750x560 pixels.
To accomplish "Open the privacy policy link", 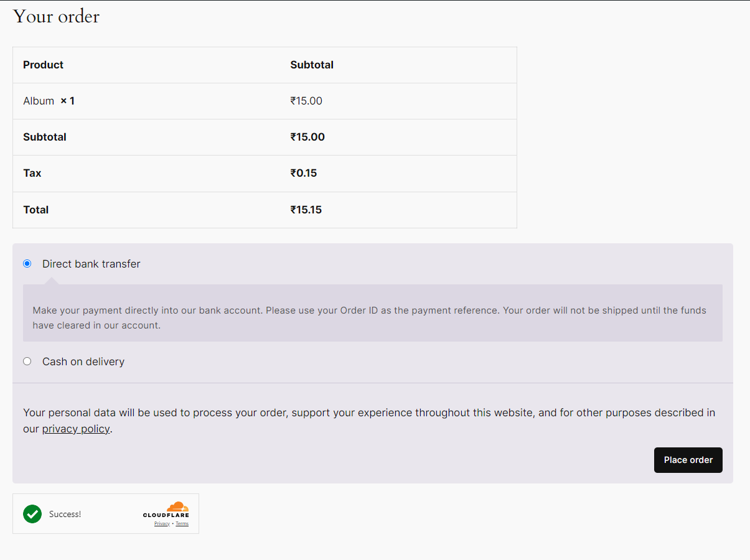I will (76, 429).
